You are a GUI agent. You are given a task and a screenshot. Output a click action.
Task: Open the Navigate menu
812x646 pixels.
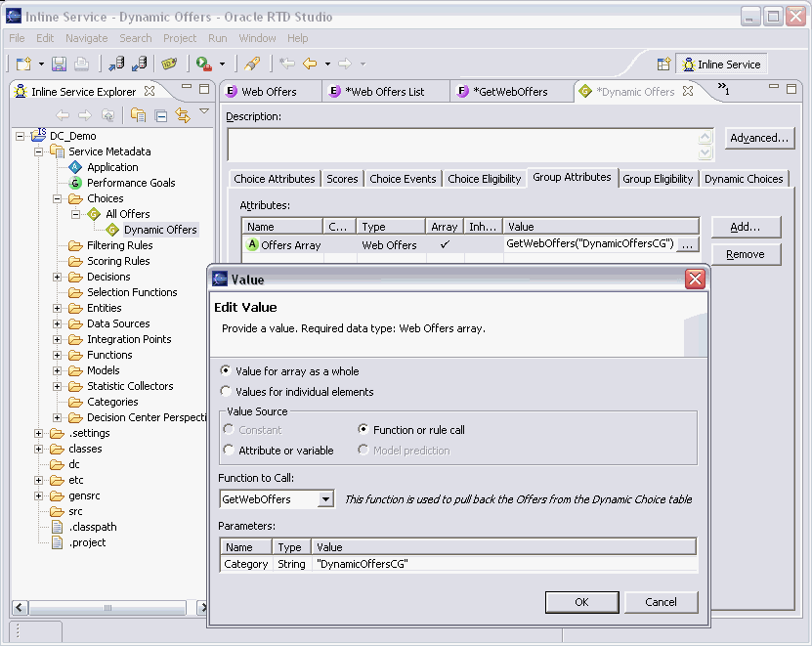tap(87, 38)
